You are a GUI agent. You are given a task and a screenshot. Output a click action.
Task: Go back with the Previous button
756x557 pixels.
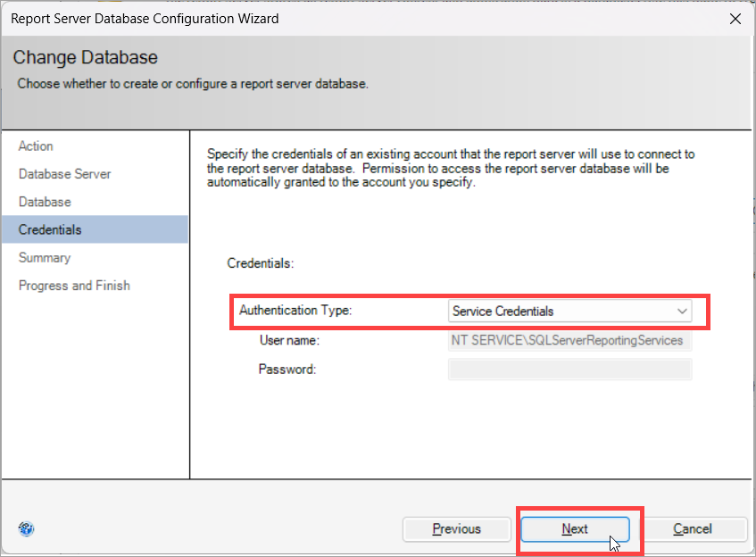tap(457, 529)
